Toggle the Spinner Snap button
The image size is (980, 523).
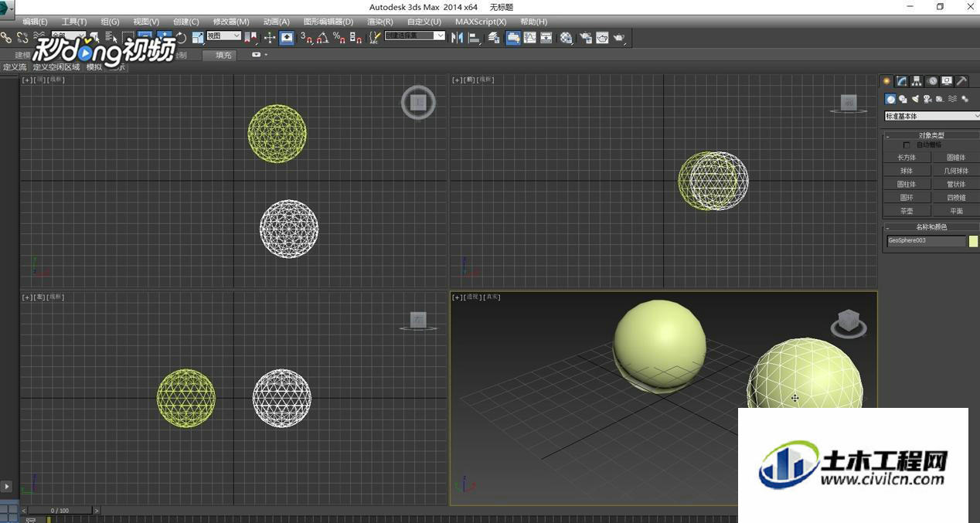pos(356,37)
